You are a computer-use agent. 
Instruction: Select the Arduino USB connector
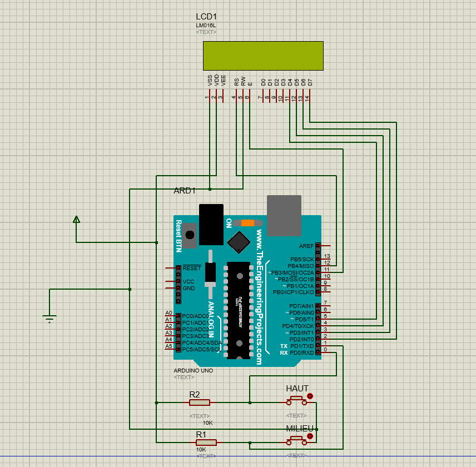point(284,216)
